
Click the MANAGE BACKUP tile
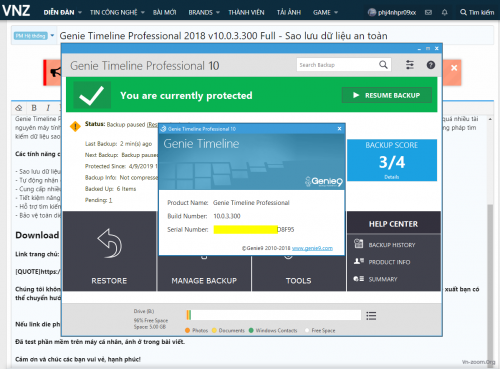pos(204,280)
